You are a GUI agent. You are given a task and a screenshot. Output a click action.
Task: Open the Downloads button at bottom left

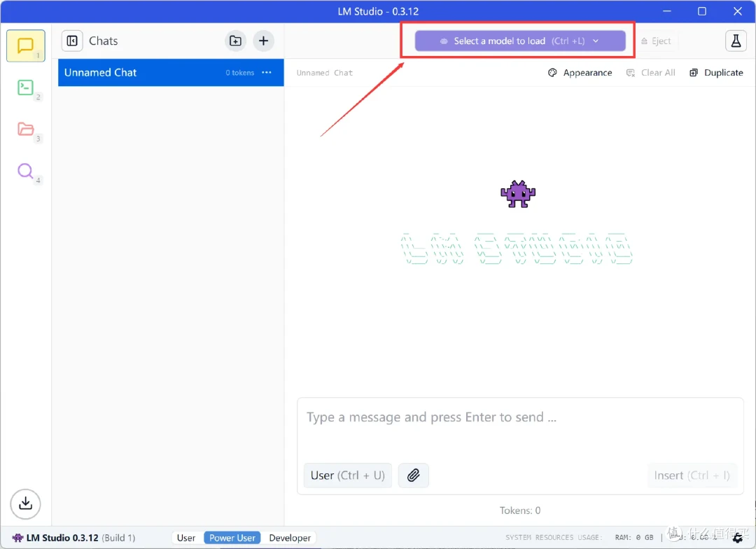(26, 504)
